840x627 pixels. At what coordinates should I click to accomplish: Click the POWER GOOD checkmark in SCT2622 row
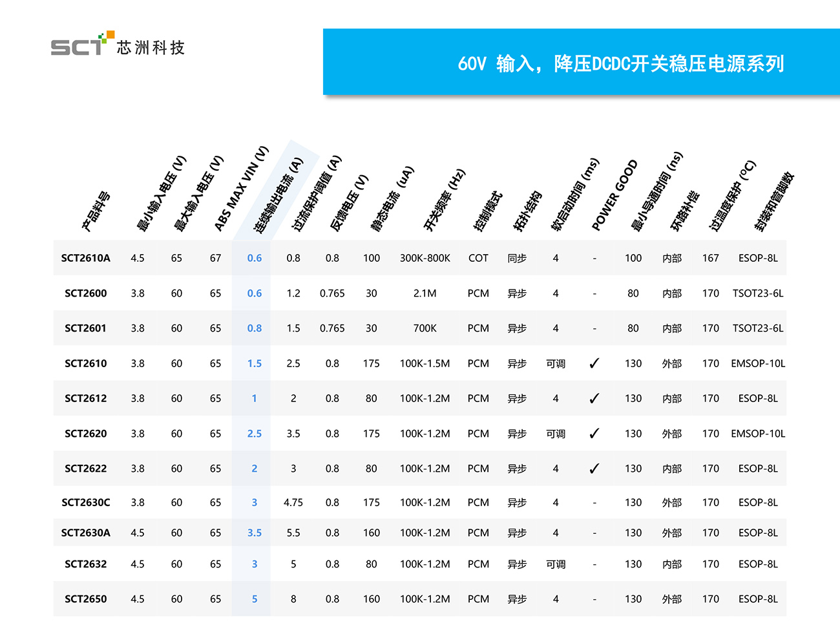pyautogui.click(x=594, y=468)
